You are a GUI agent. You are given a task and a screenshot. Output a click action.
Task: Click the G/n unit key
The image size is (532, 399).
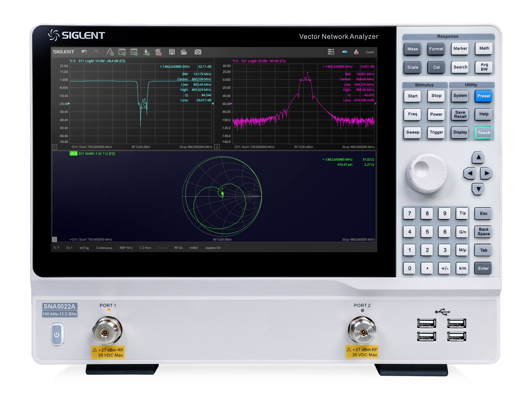[463, 232]
